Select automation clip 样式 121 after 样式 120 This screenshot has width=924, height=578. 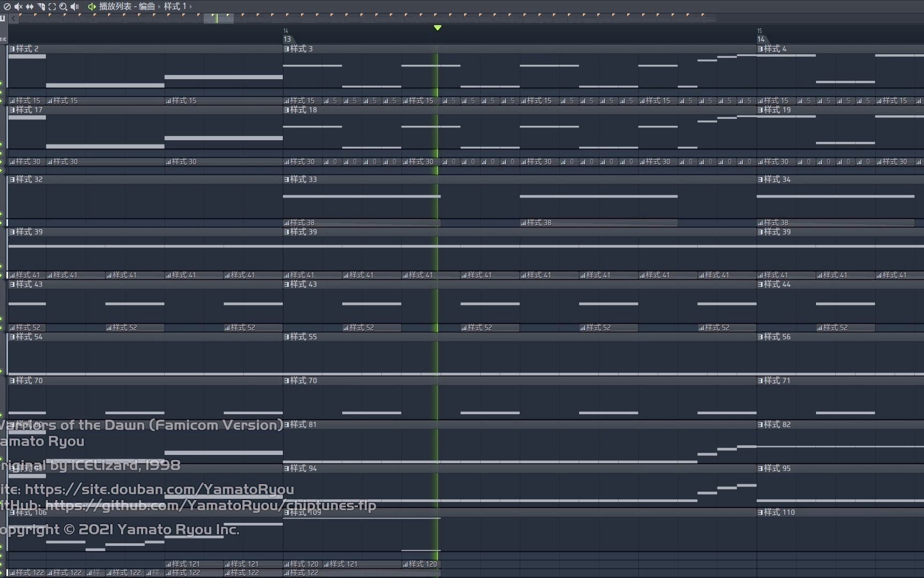pos(361,564)
